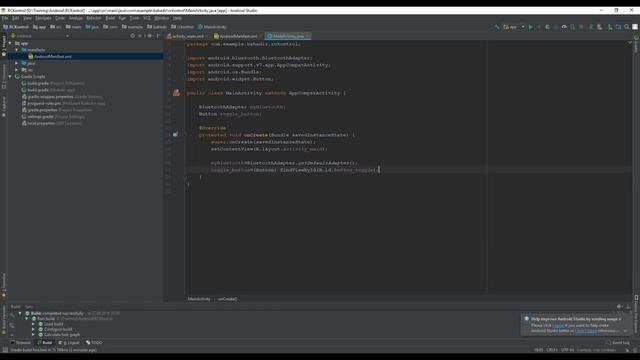Image resolution: width=640 pixels, height=360 pixels.
Task: Collapse the 'Build: completed successfully' node
Action: tap(20, 313)
